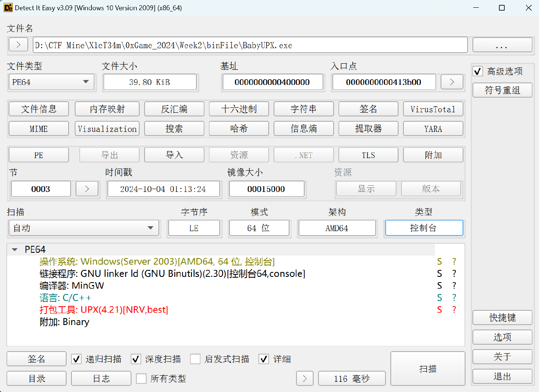The image size is (539, 392).
Task: Open the 信息熵 entropy view
Action: (x=304, y=128)
